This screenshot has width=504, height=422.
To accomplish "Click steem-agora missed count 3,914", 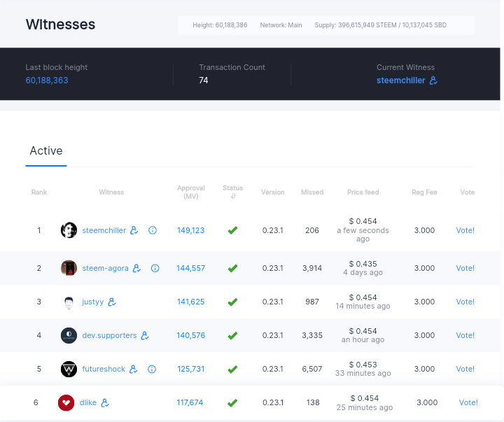I will tap(312, 268).
